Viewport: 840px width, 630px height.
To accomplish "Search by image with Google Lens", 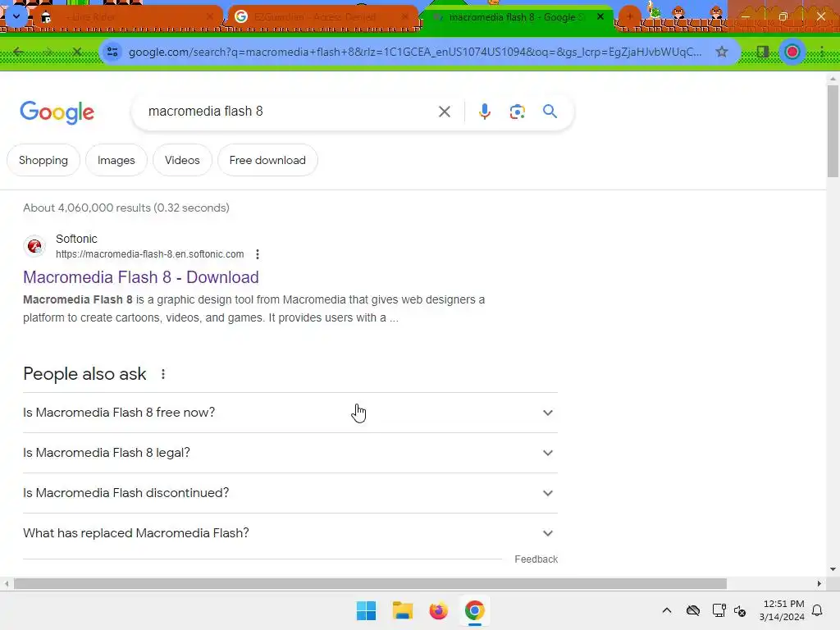I will coord(517,112).
